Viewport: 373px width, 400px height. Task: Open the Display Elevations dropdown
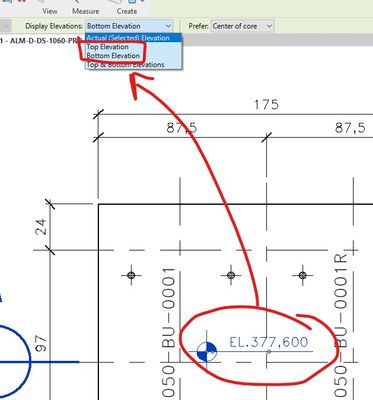(129, 26)
